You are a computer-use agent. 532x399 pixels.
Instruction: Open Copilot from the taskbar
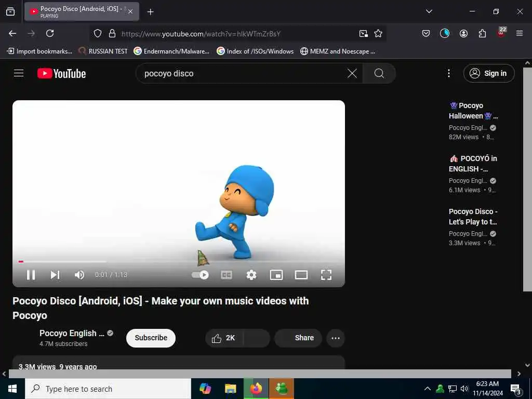click(x=205, y=389)
